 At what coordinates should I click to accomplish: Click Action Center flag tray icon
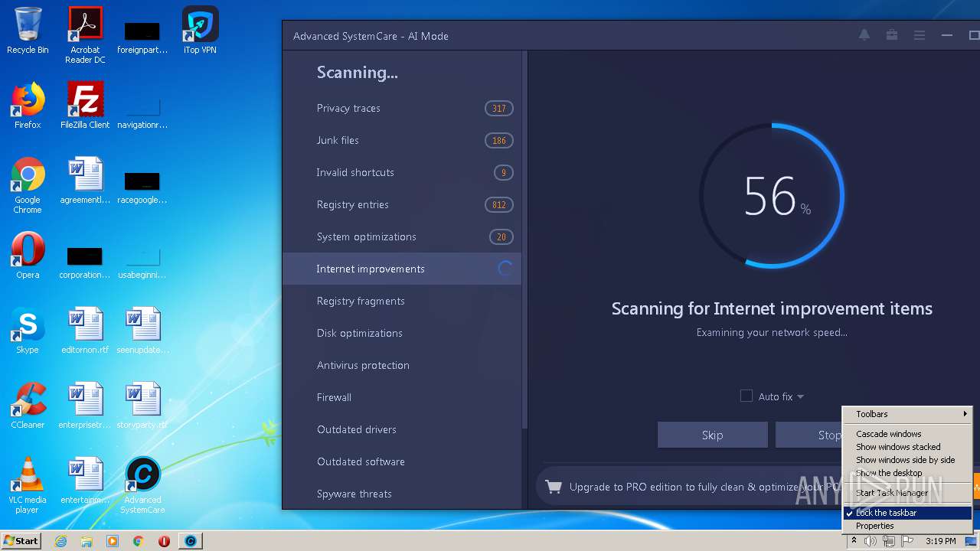tap(907, 541)
